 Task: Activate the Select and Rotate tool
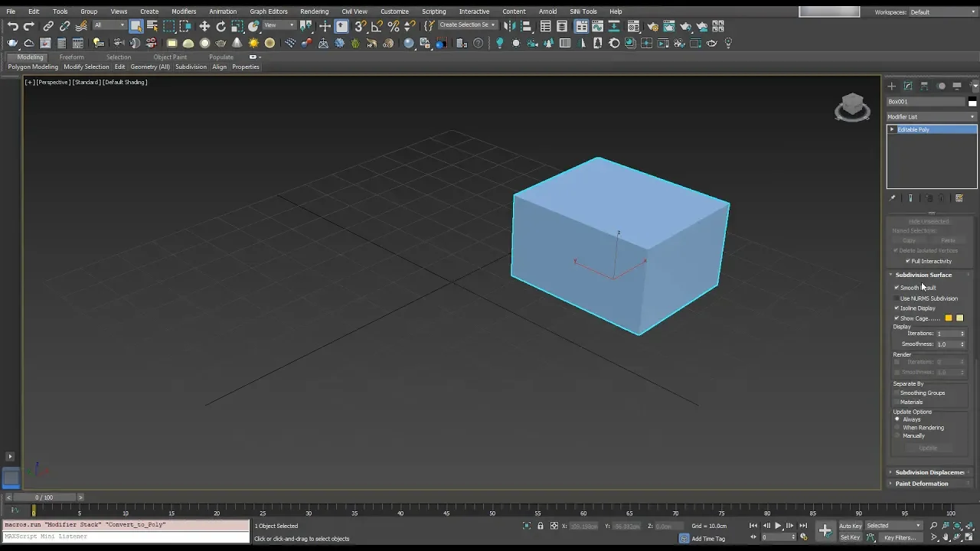click(x=221, y=26)
